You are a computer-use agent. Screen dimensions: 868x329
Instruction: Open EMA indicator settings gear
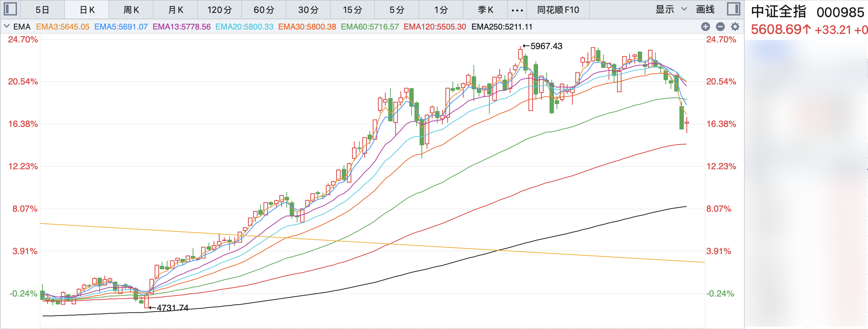click(x=735, y=27)
